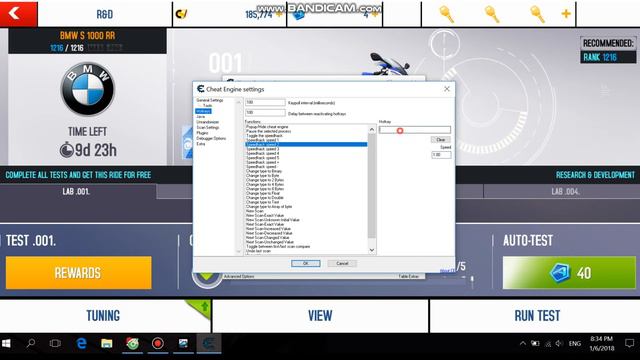Click the Keypoll interval input field
This screenshot has height=360, width=640.
point(265,102)
